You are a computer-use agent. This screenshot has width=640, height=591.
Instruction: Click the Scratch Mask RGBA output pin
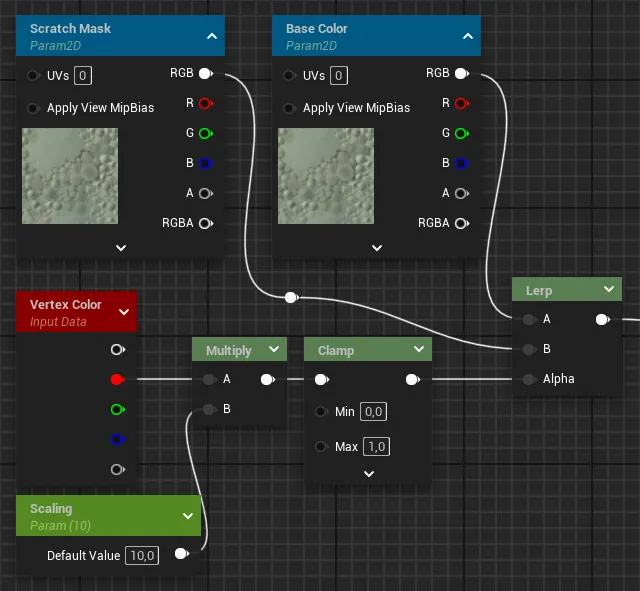206,224
